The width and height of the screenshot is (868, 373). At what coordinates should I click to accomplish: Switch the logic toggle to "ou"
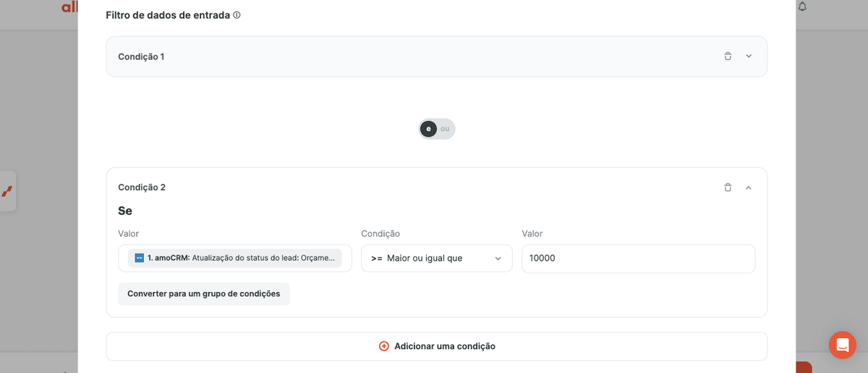445,129
